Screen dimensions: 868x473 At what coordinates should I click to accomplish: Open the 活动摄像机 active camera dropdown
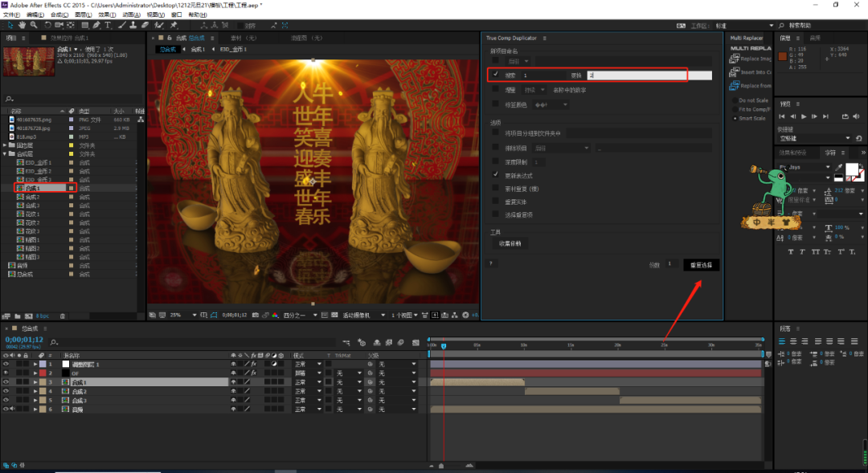click(364, 316)
